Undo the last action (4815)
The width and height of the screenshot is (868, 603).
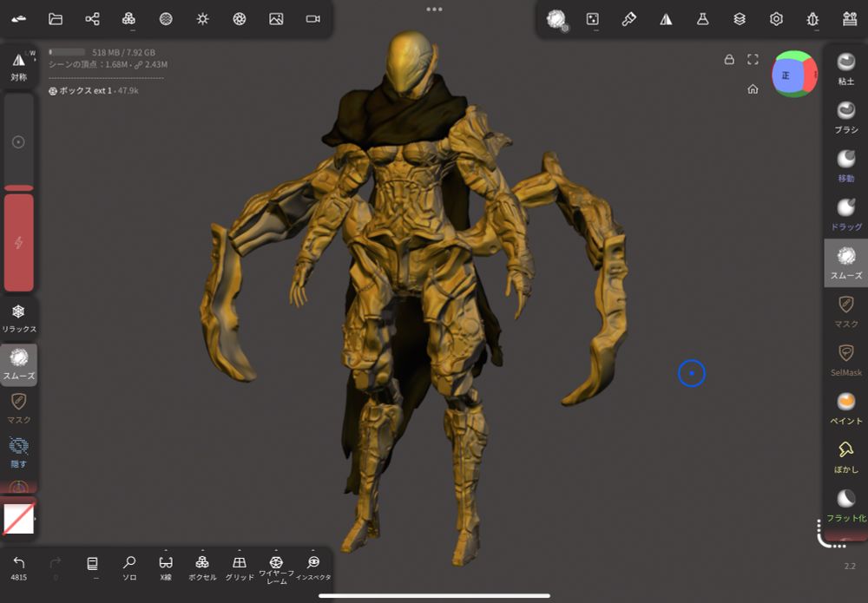19,568
